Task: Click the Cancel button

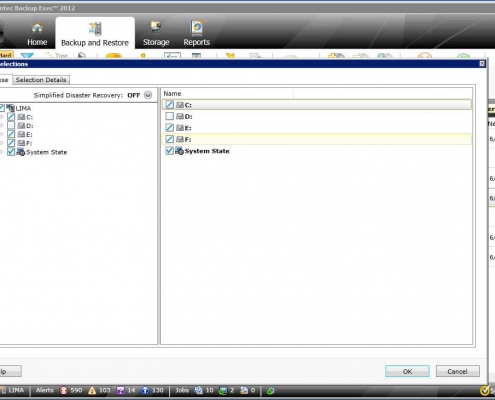Action: tap(458, 371)
